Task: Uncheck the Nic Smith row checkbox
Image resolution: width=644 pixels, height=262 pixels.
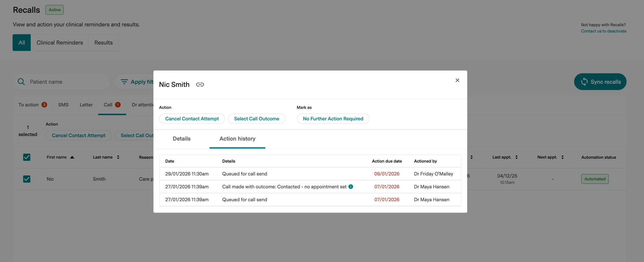Action: [x=27, y=179]
